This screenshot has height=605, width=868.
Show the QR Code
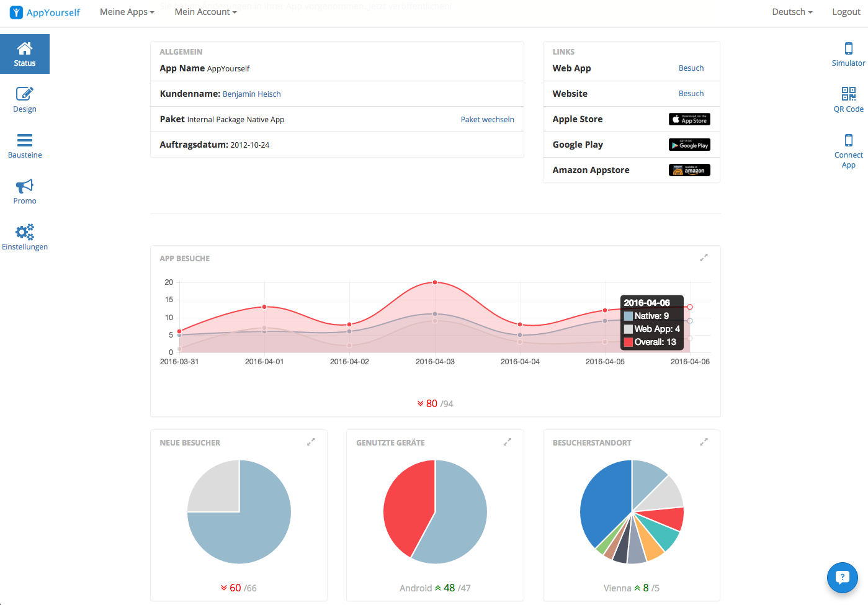848,100
